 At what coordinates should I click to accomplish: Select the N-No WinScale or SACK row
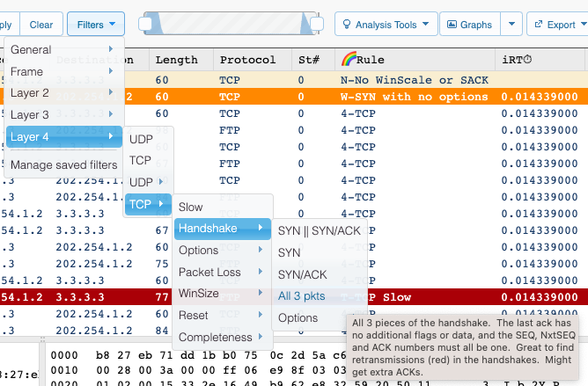(x=294, y=80)
